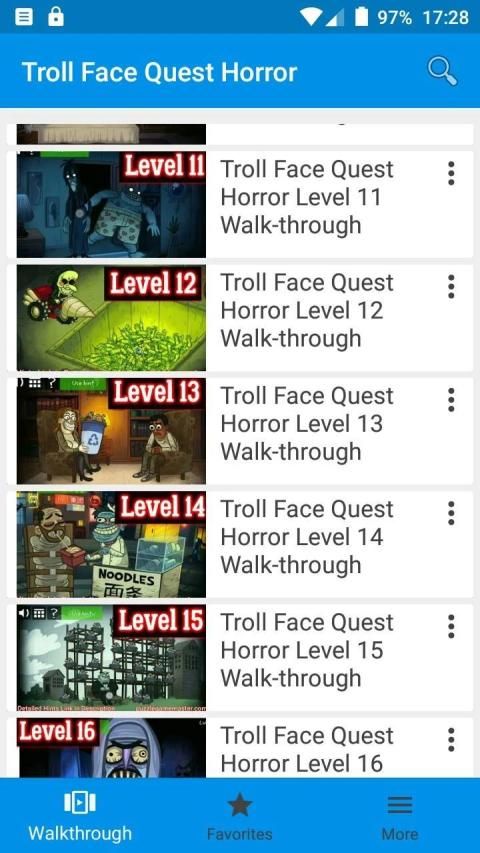480x853 pixels.
Task: Tap the Wi-Fi signal icon
Action: [x=312, y=17]
